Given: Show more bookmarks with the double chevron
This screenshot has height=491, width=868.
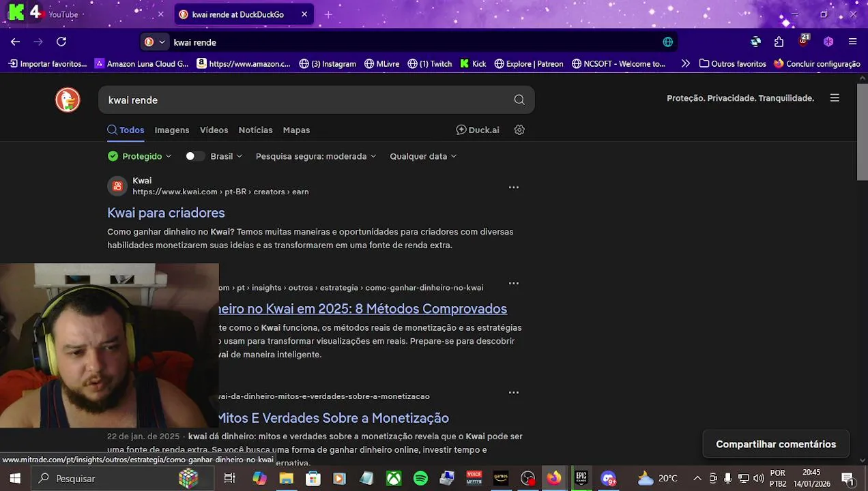Looking at the screenshot, I should point(685,63).
